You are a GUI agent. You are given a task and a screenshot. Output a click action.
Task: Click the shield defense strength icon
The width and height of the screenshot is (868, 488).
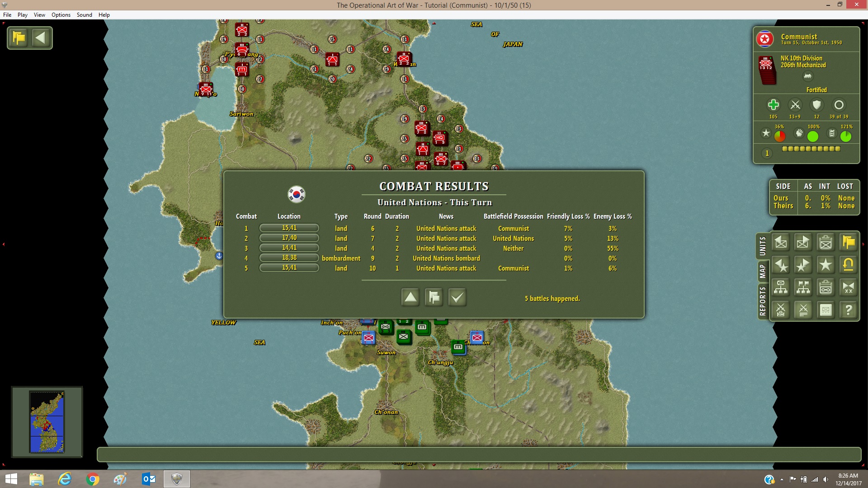coord(816,105)
